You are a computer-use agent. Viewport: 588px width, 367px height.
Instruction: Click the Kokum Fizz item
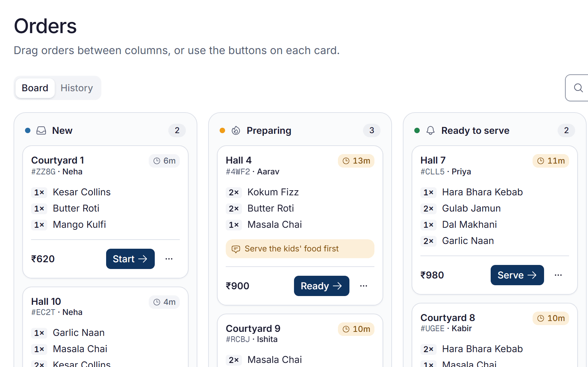[273, 192]
